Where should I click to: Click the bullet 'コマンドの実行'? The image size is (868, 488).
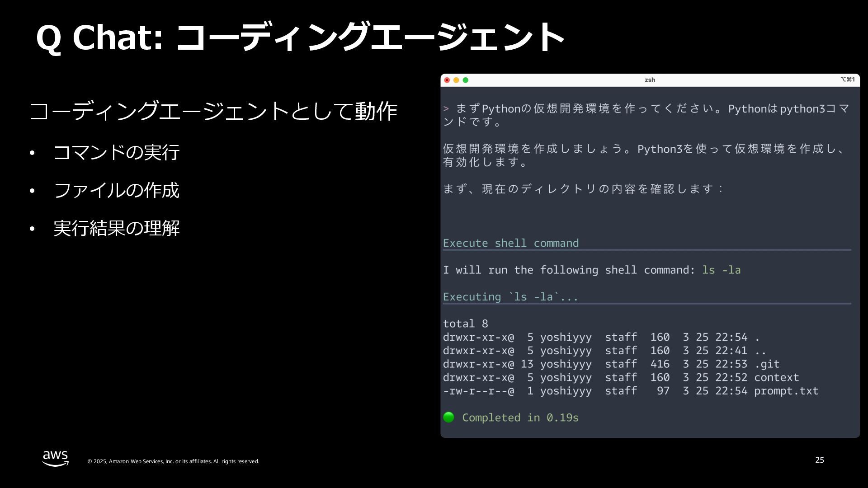tap(116, 152)
